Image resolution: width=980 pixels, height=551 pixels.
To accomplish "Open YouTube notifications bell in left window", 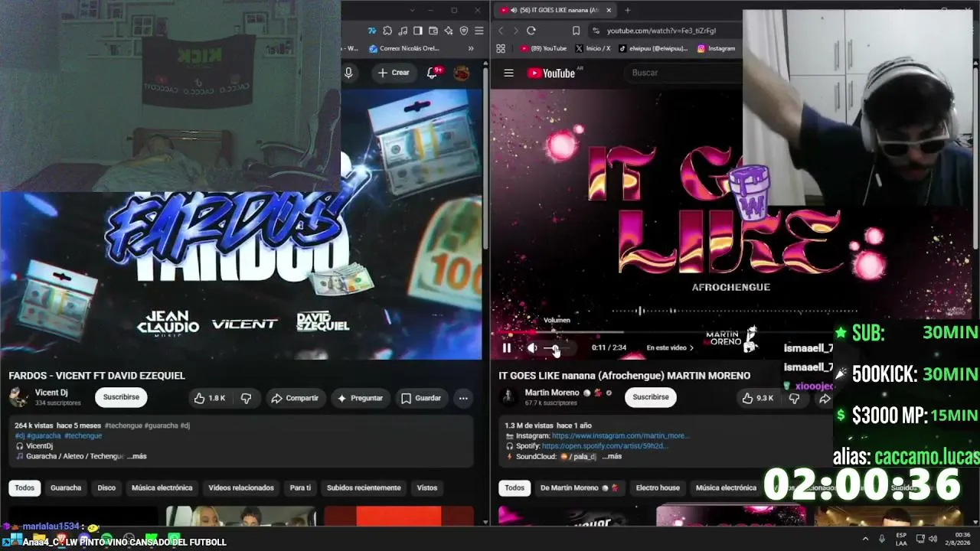I will click(433, 73).
